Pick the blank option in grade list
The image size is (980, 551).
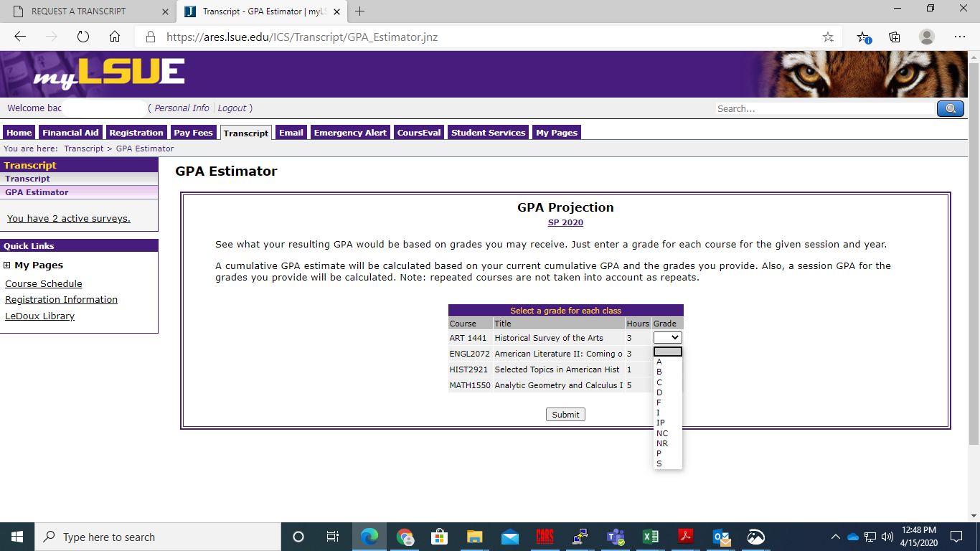point(667,352)
